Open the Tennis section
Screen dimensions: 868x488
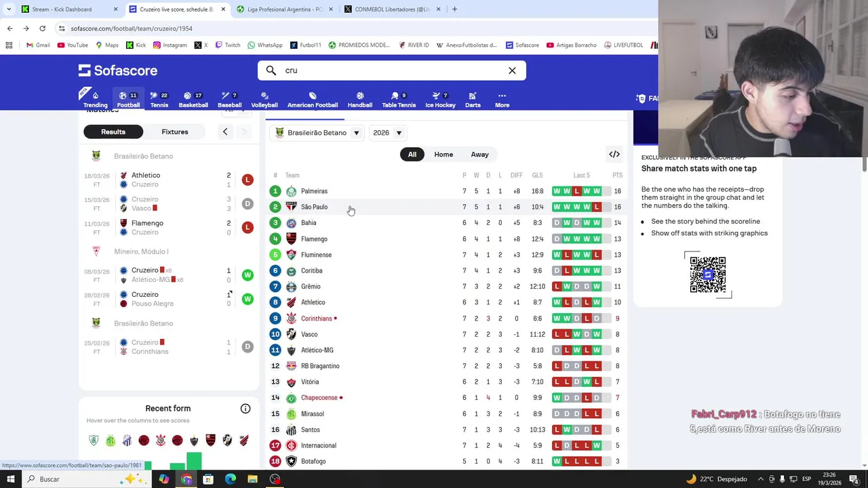[x=159, y=100]
